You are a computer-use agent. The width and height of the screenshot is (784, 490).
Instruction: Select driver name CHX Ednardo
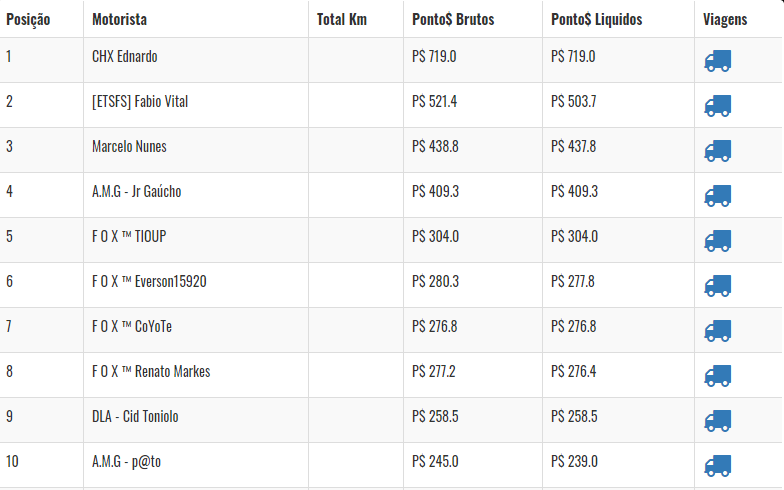124,56
